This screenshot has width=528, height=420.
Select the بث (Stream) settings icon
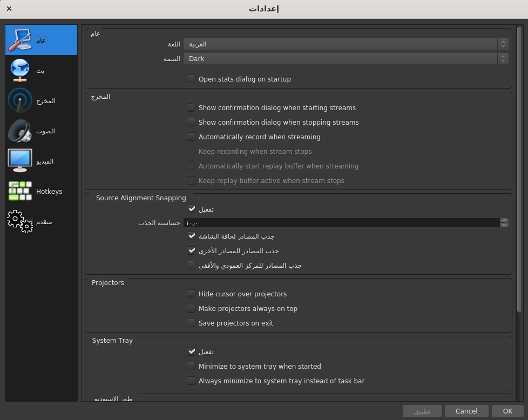(x=41, y=70)
